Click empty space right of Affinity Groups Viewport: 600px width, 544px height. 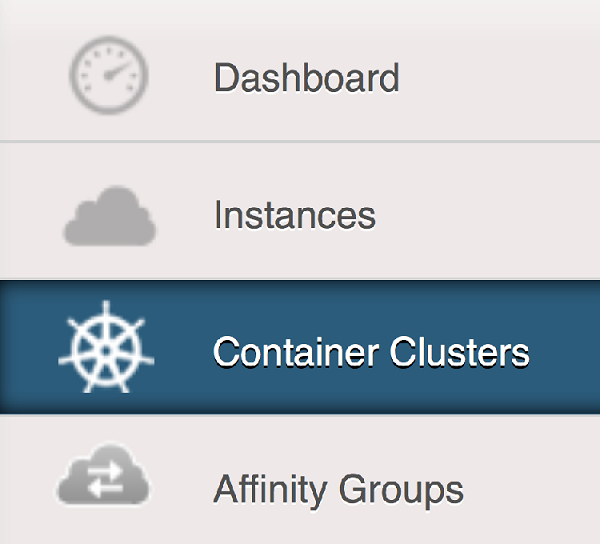click(x=532, y=490)
